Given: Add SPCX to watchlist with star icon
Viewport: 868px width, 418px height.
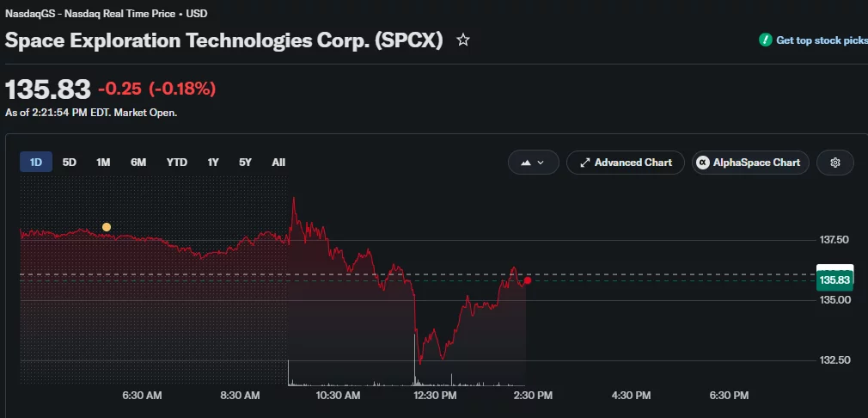Looking at the screenshot, I should pos(462,40).
